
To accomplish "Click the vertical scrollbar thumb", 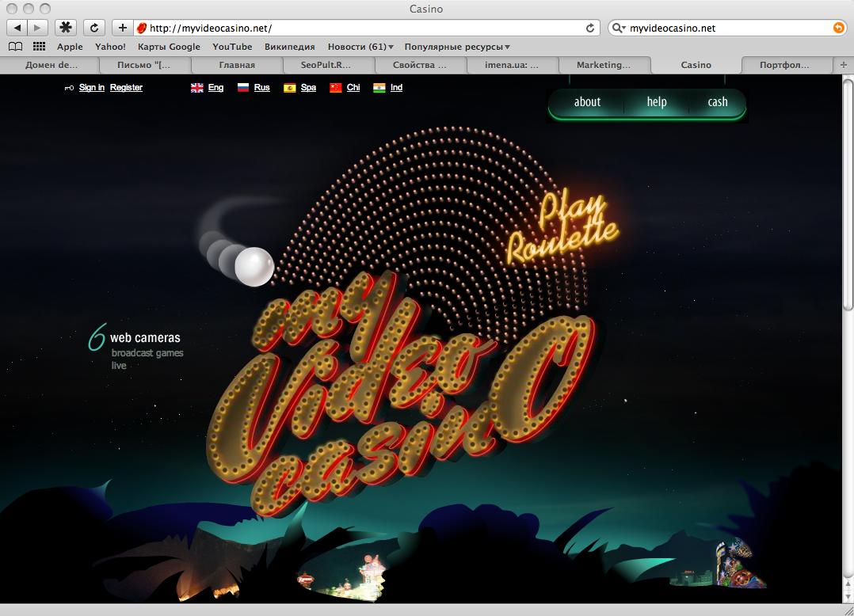I will 848,194.
